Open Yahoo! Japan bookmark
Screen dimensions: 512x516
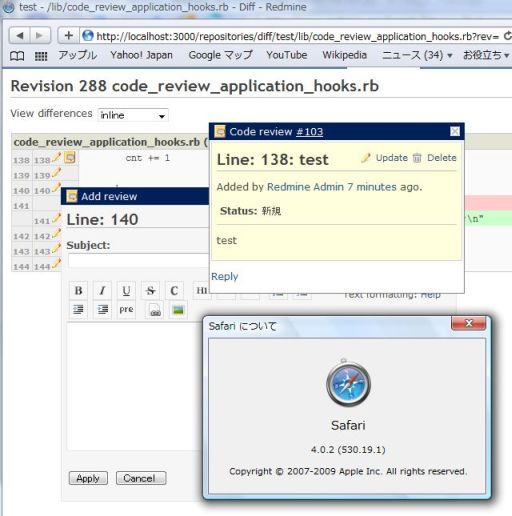pyautogui.click(x=142, y=55)
